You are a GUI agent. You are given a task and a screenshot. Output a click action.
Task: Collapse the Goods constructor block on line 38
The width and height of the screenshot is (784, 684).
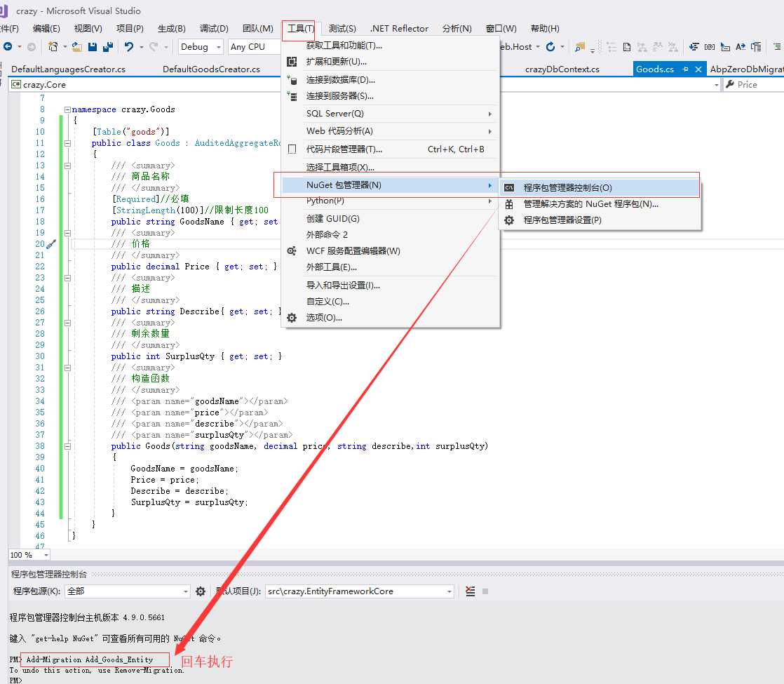click(x=67, y=445)
